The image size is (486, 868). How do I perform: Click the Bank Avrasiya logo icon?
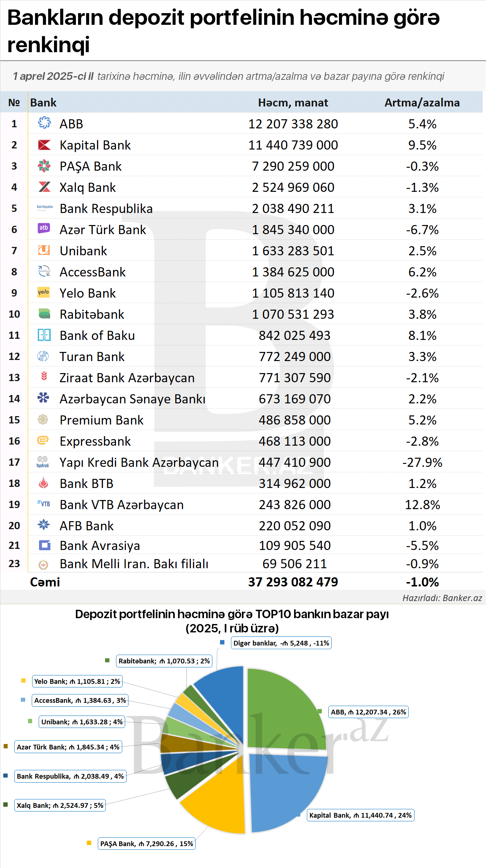point(45,545)
